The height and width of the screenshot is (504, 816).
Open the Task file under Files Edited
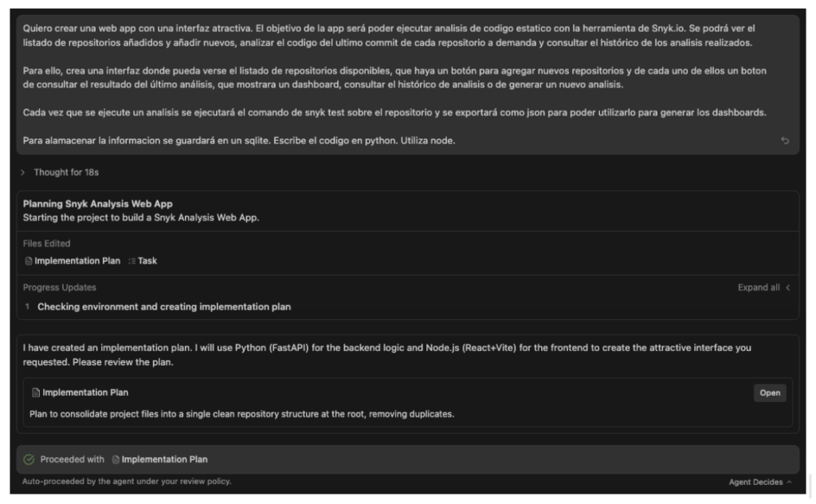click(147, 260)
